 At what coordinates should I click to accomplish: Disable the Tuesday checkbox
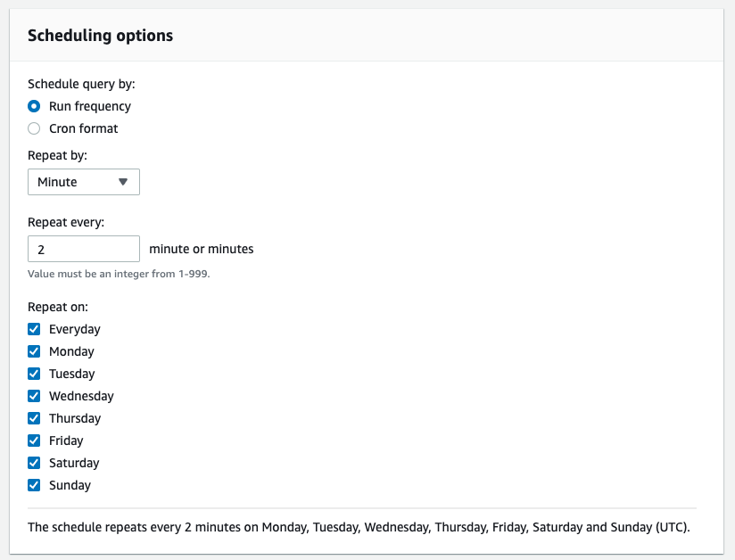pos(34,374)
